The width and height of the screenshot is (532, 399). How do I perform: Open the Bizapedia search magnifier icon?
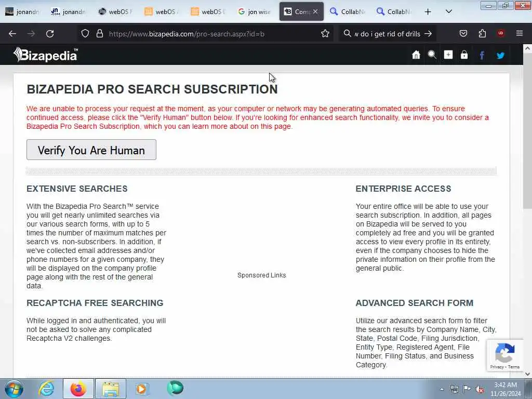(432, 55)
